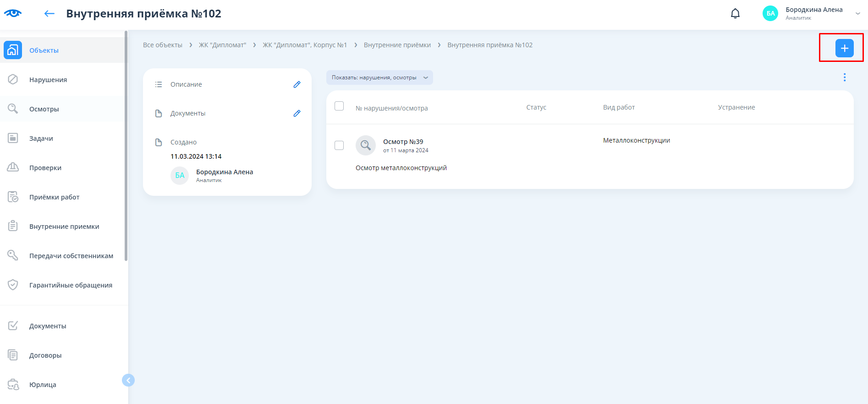Screen dimensions: 868x404
Task: Toggle the select-all checkbox in table header
Action: (x=339, y=106)
